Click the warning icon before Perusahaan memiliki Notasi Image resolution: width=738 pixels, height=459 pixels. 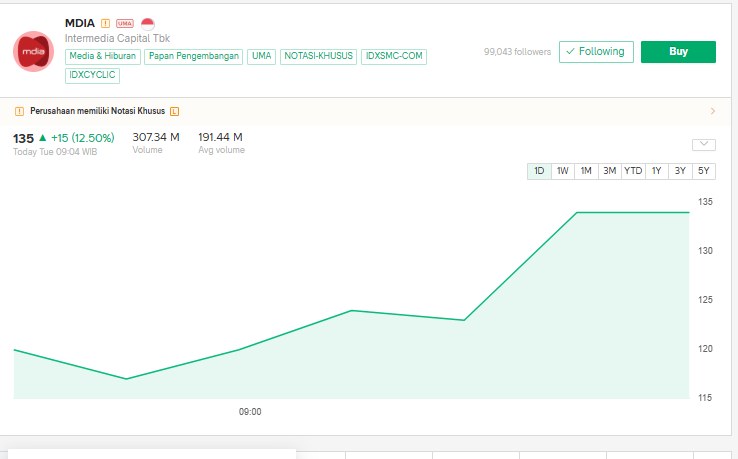[x=19, y=111]
